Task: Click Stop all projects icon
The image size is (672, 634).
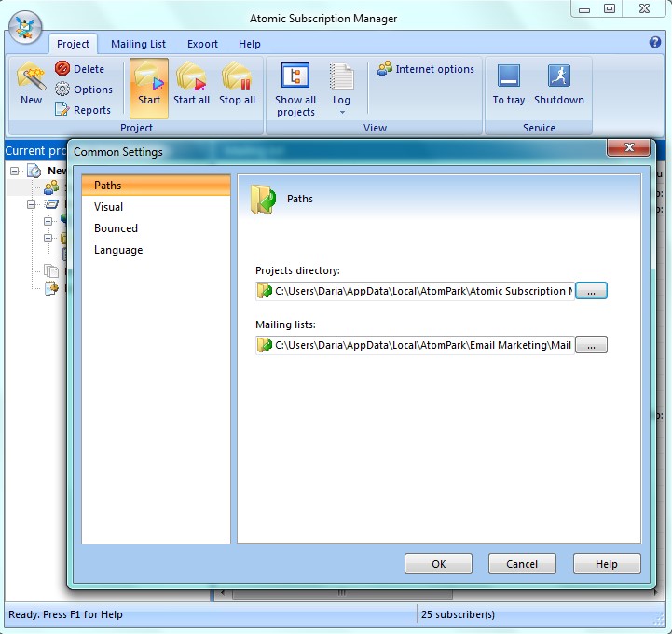Action: pos(237,77)
